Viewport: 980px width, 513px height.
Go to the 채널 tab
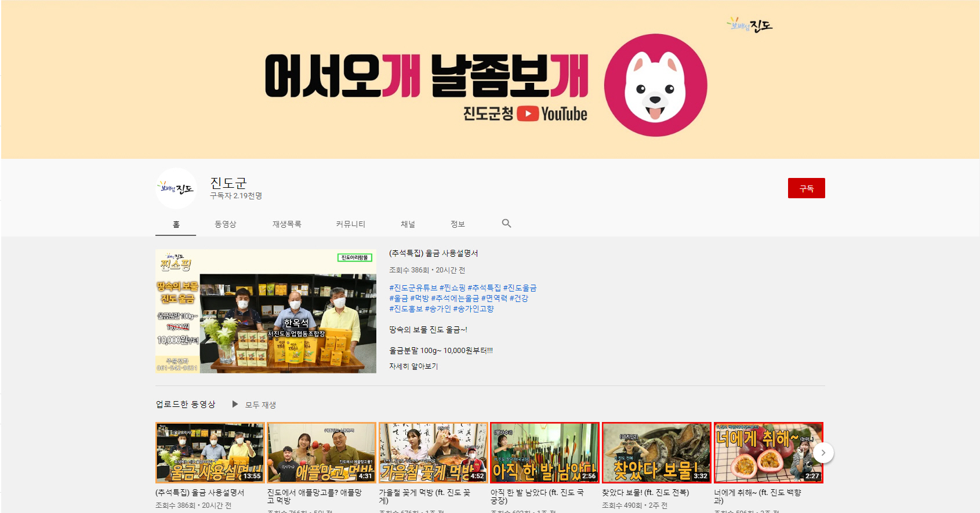[x=408, y=224]
